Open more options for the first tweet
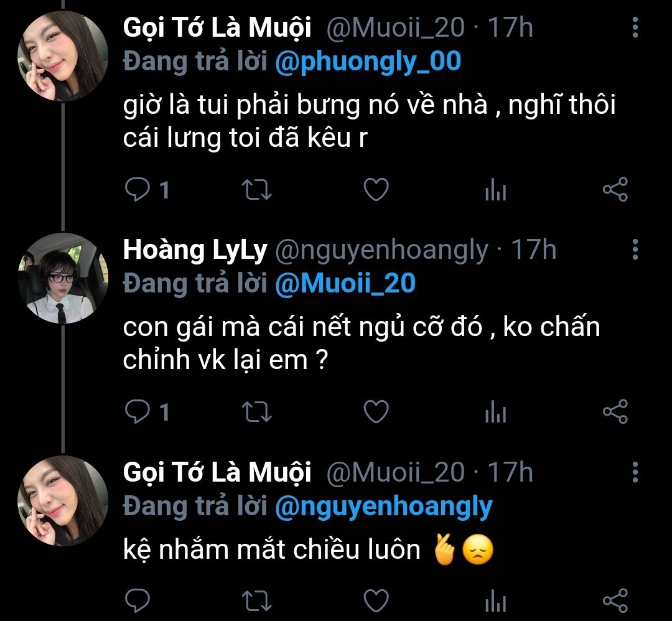 coord(635,27)
